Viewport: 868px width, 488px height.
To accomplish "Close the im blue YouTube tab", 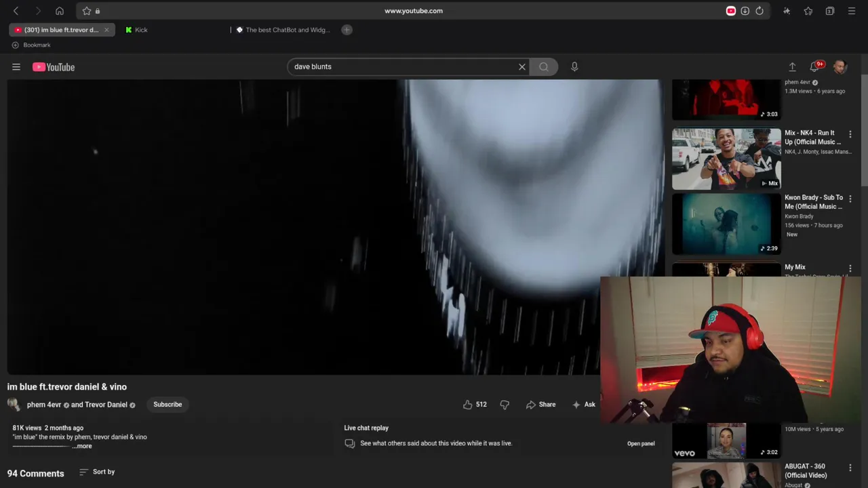I will click(106, 30).
